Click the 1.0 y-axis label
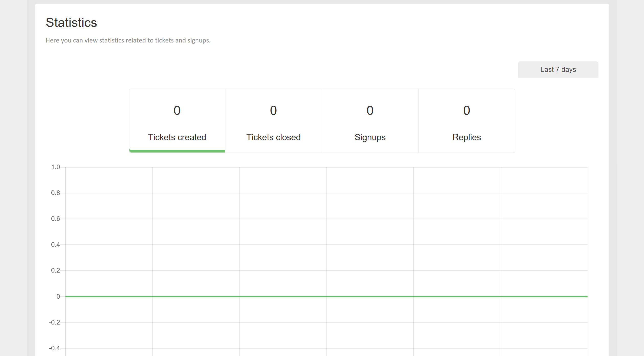644x356 pixels. coord(55,167)
